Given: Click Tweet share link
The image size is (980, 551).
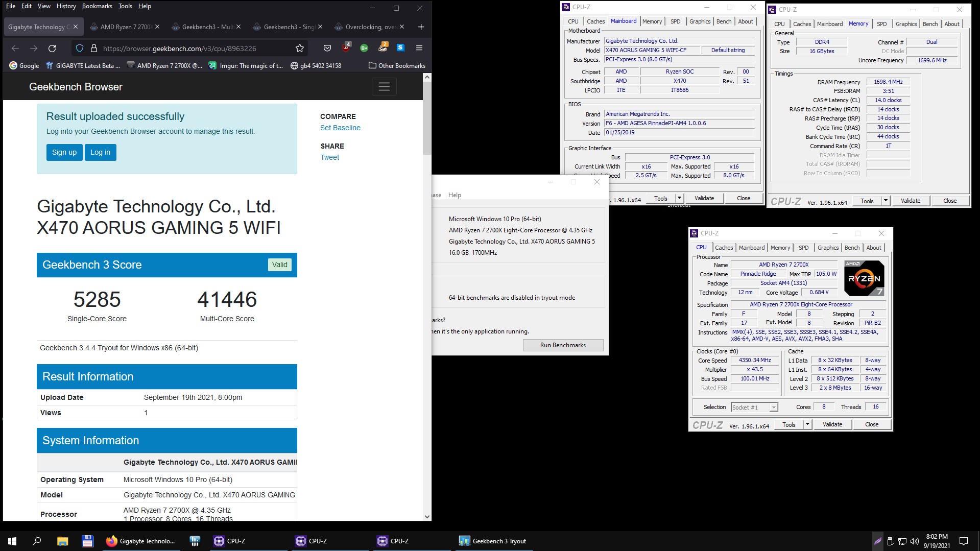Looking at the screenshot, I should point(330,157).
